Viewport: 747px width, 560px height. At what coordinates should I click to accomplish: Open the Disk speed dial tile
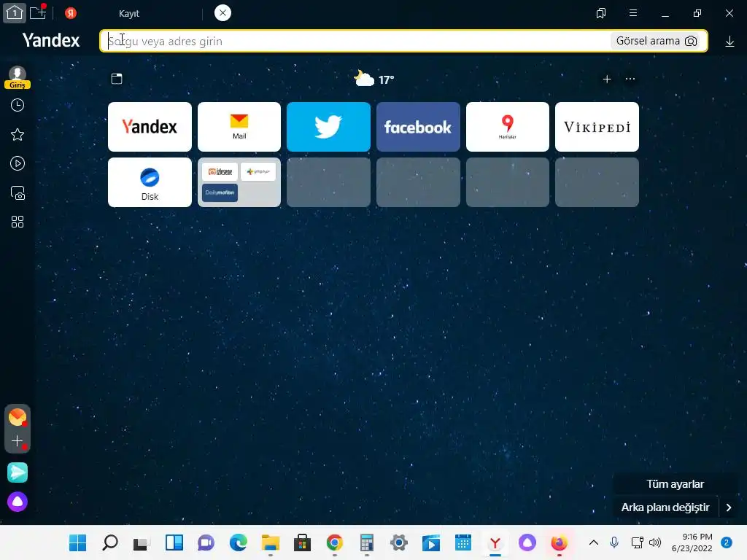coord(150,182)
